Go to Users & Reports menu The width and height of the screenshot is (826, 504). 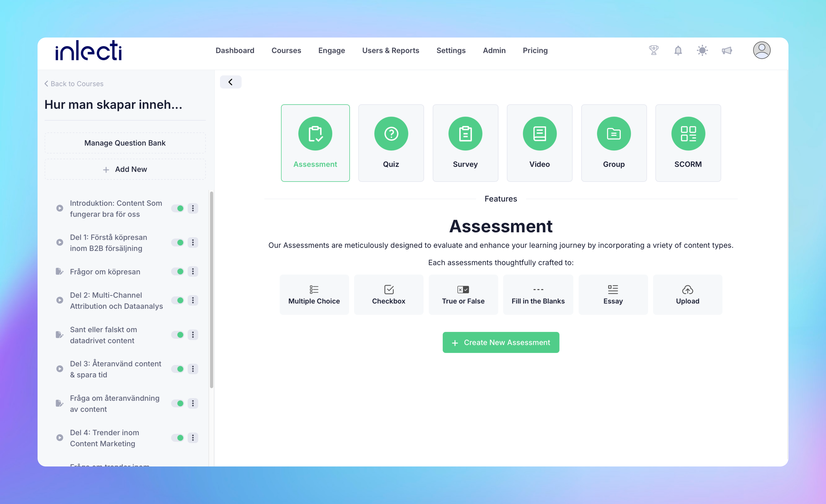[390, 50]
